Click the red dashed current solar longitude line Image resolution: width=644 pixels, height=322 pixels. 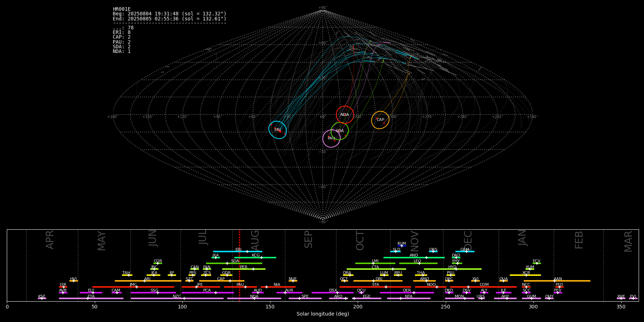pyautogui.click(x=239, y=265)
